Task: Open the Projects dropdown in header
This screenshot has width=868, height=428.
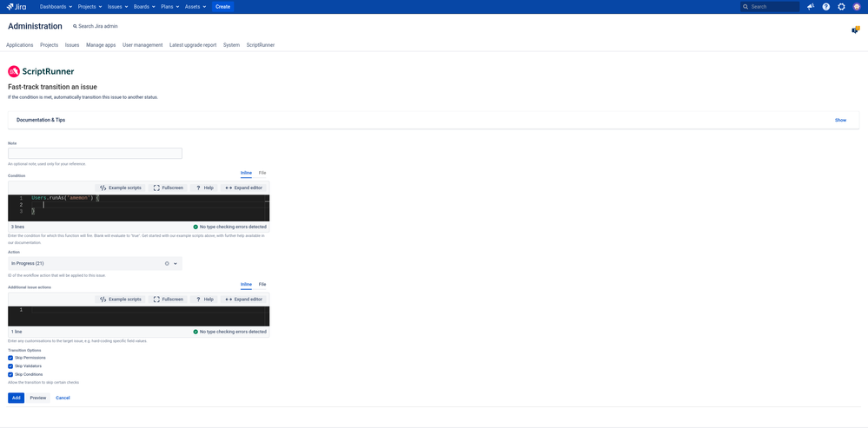Action: (x=90, y=7)
